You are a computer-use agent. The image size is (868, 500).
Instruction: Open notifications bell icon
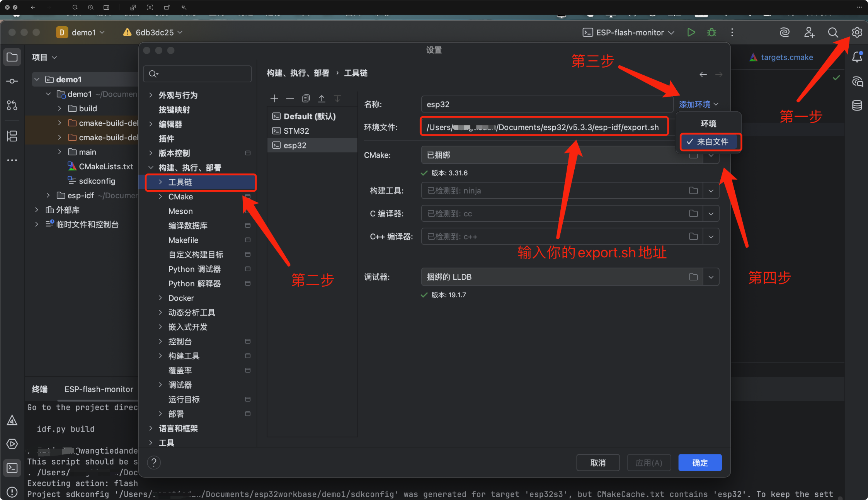tap(857, 57)
